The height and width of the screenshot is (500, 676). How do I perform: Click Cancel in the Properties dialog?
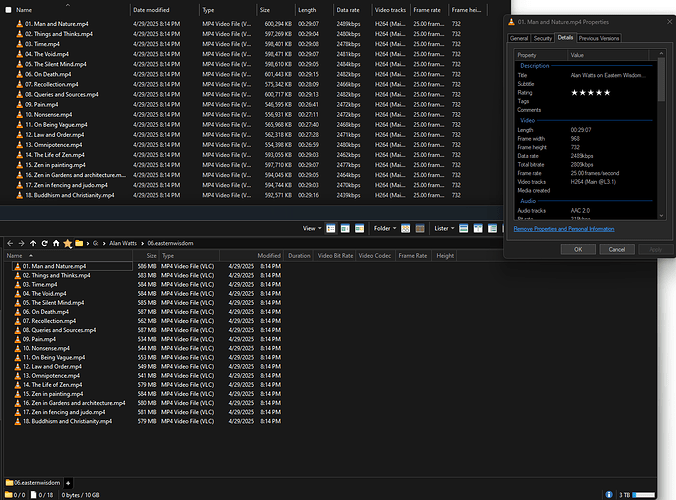pyautogui.click(x=617, y=249)
